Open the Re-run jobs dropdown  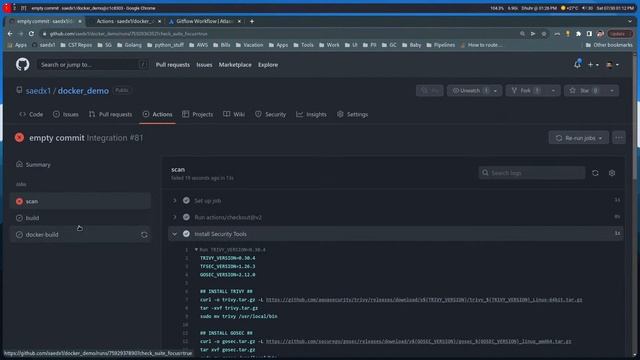(578, 138)
